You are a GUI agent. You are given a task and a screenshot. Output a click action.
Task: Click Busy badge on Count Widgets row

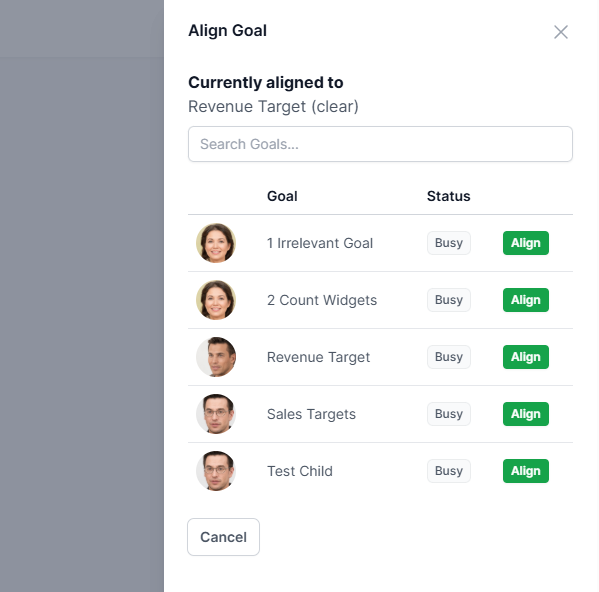tap(449, 300)
